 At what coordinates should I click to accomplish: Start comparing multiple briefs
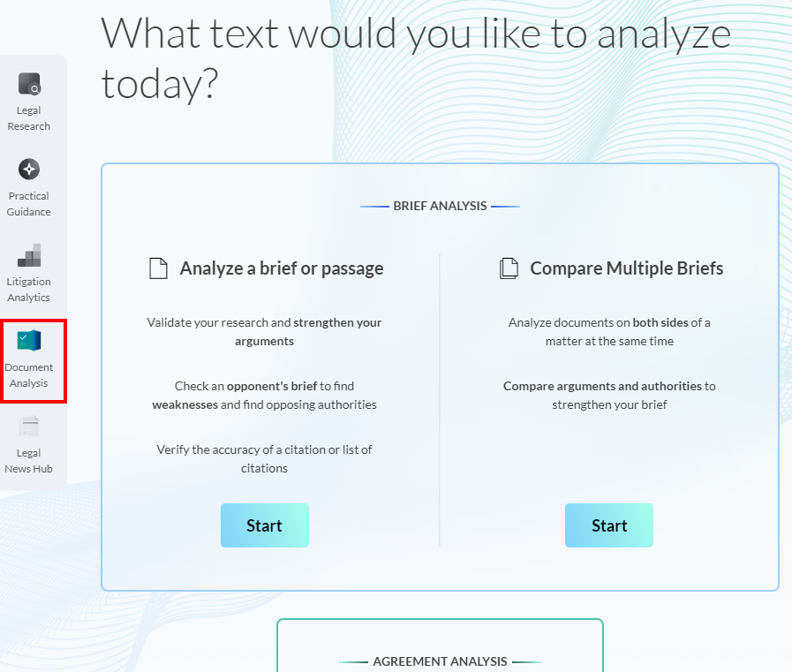pyautogui.click(x=608, y=525)
